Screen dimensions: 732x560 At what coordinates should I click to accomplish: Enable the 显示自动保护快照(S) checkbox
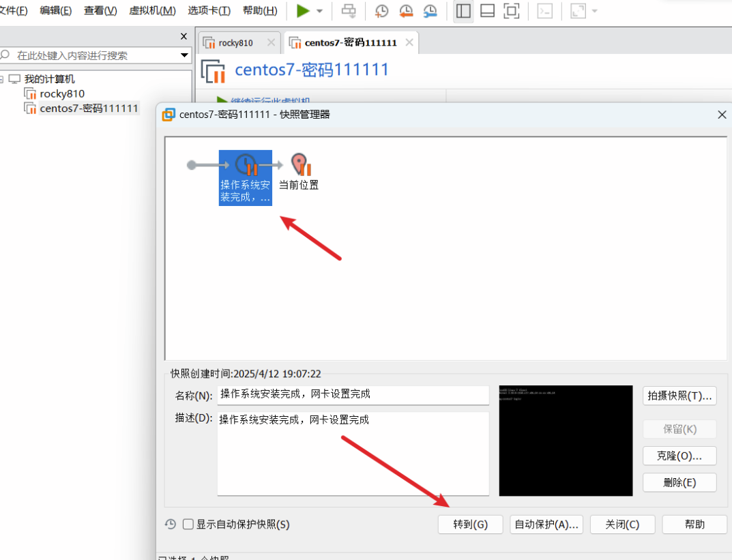pyautogui.click(x=188, y=524)
